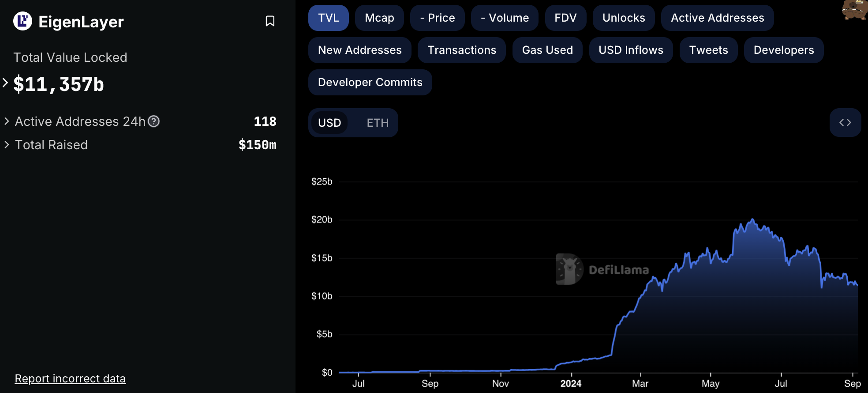Toggle the TVL chart metric
This screenshot has width=868, height=393.
[329, 18]
